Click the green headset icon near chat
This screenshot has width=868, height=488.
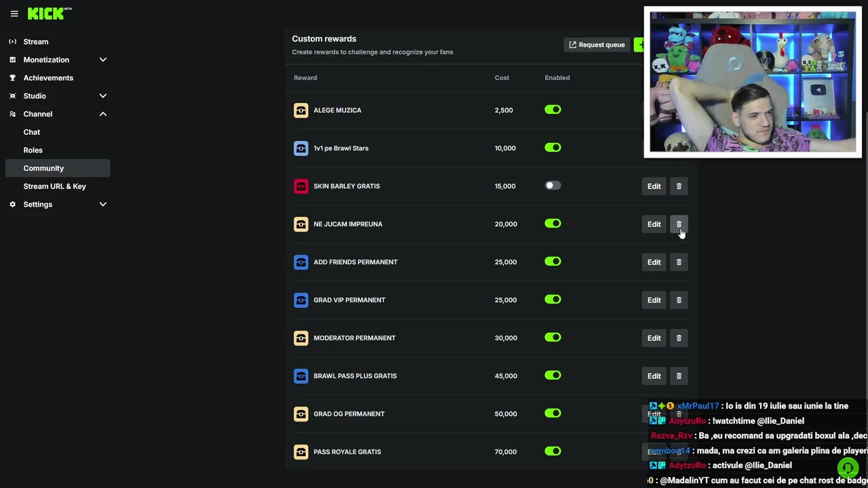(x=848, y=468)
